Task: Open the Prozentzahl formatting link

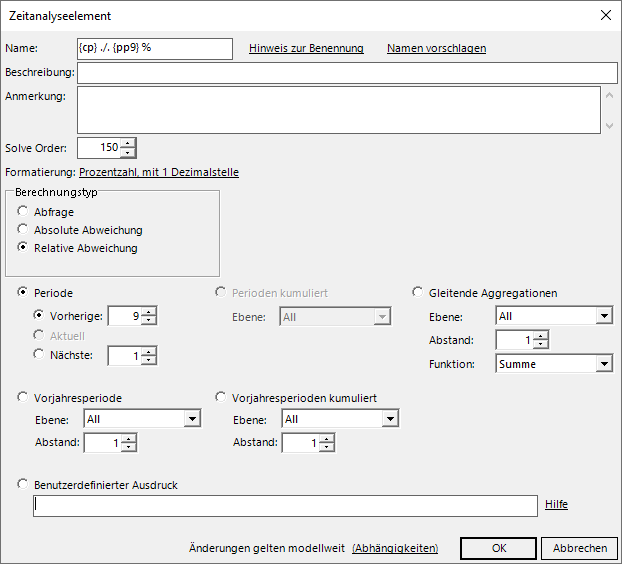Action: coord(159,172)
